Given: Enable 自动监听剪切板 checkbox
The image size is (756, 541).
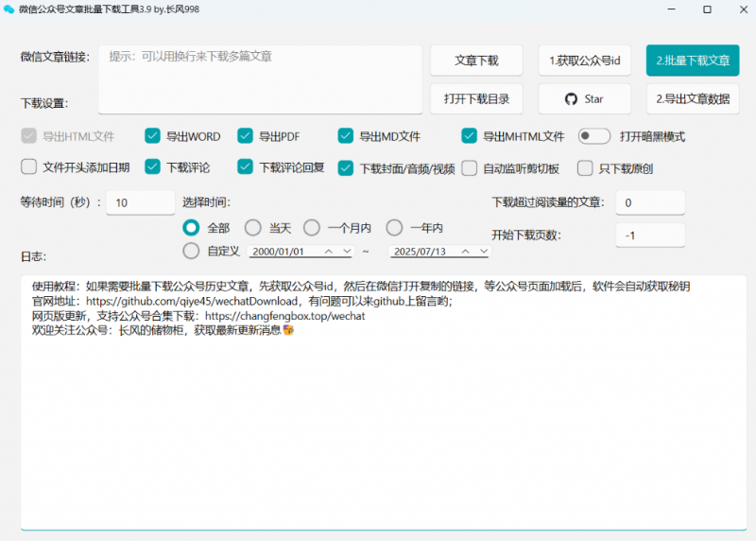Looking at the screenshot, I should click(469, 168).
